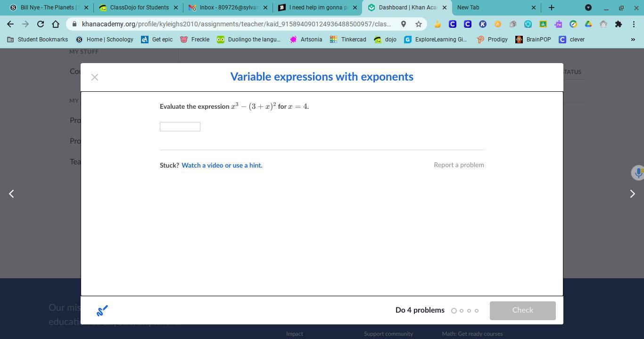Open the Student Bookmarks folder
This screenshot has width=644, height=339.
pos(38,40)
